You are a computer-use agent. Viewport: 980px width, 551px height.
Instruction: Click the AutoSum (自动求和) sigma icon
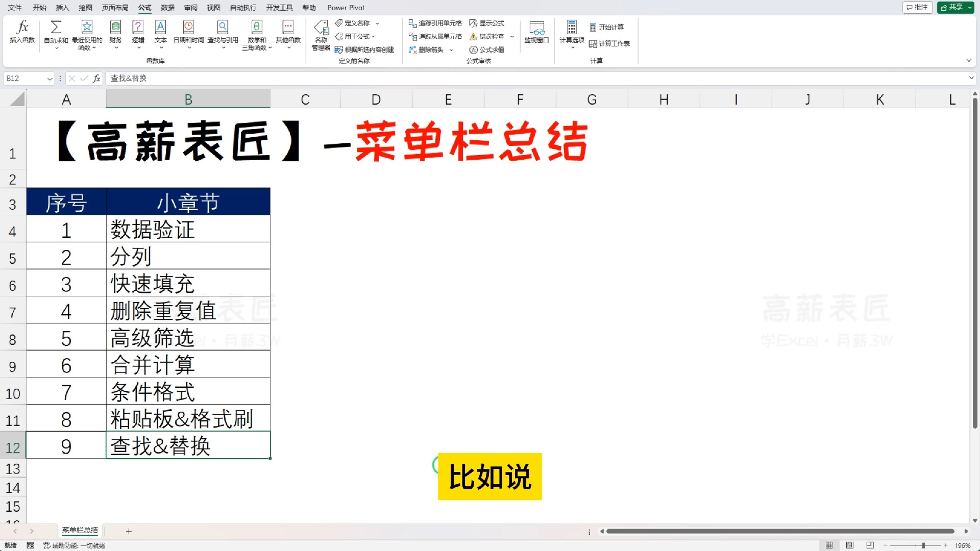(x=56, y=27)
